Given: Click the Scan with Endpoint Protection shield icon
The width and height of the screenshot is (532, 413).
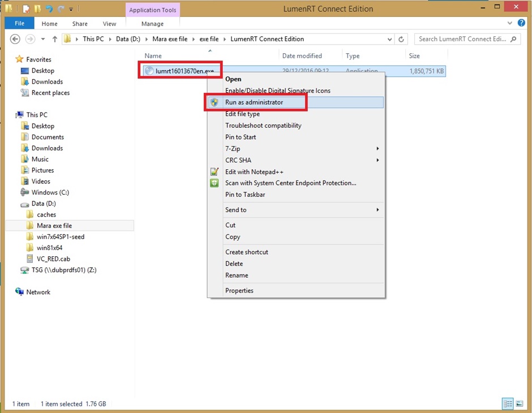Looking at the screenshot, I should (214, 183).
